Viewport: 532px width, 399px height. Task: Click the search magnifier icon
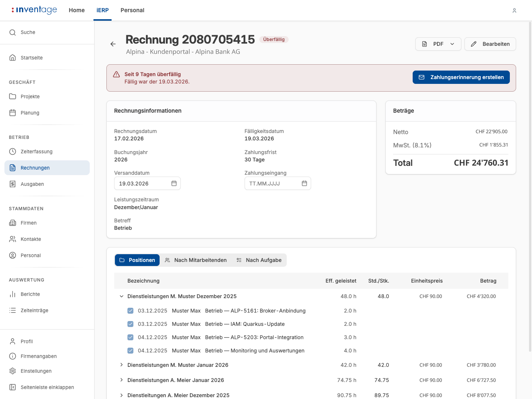coord(13,33)
